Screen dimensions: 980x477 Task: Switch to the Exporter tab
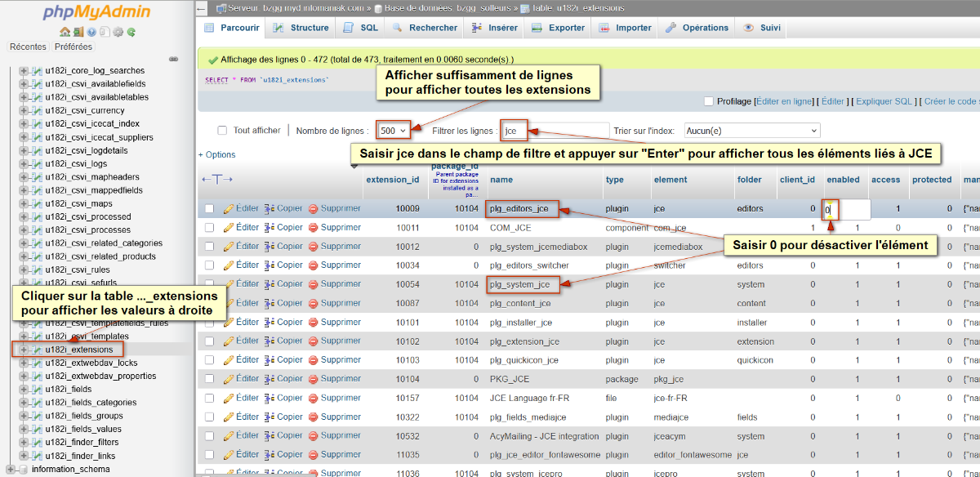click(558, 28)
